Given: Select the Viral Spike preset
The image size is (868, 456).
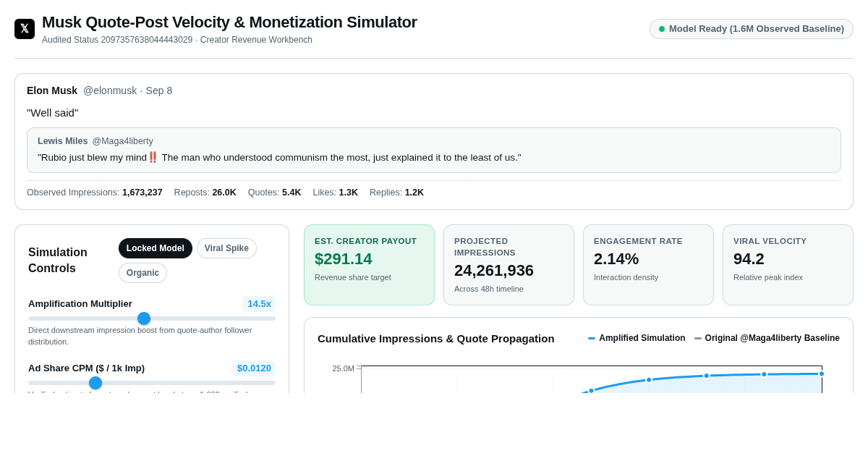Looking at the screenshot, I should click(226, 248).
